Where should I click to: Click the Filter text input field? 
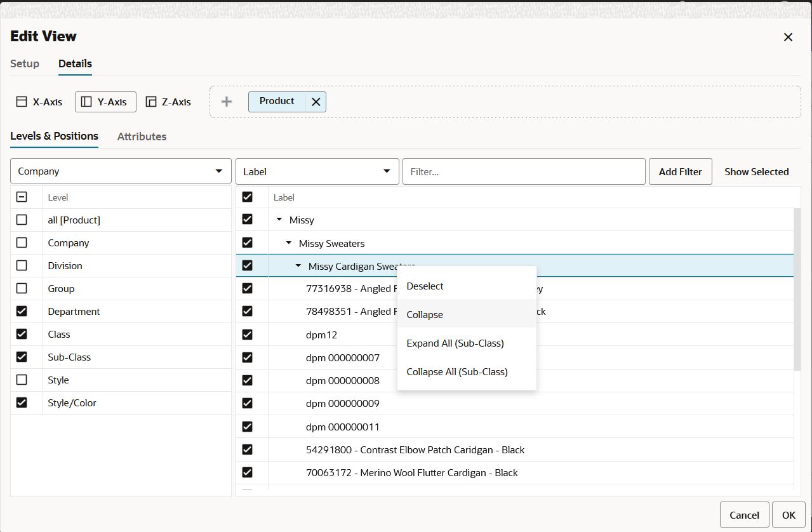click(x=524, y=171)
